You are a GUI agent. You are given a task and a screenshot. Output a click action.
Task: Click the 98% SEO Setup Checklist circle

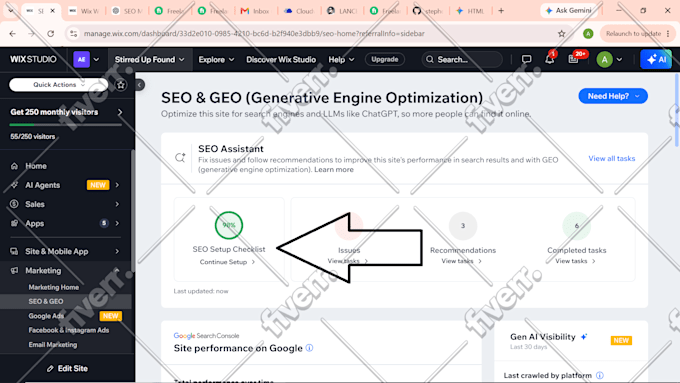tap(229, 225)
